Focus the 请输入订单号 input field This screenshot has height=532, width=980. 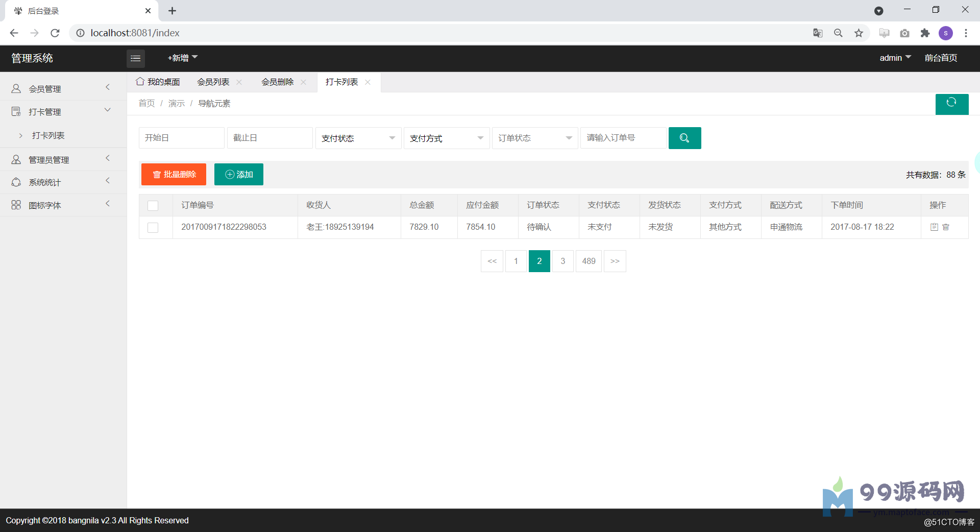(x=623, y=138)
